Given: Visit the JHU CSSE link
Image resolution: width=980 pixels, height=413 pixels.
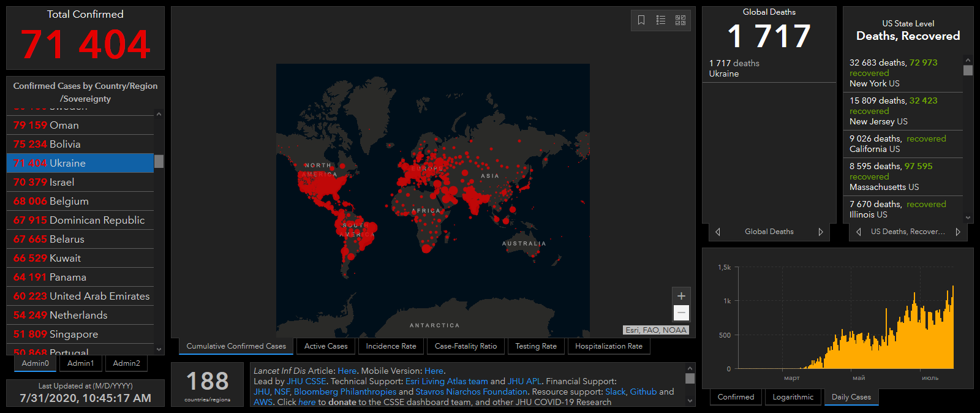Looking at the screenshot, I should [x=306, y=381].
